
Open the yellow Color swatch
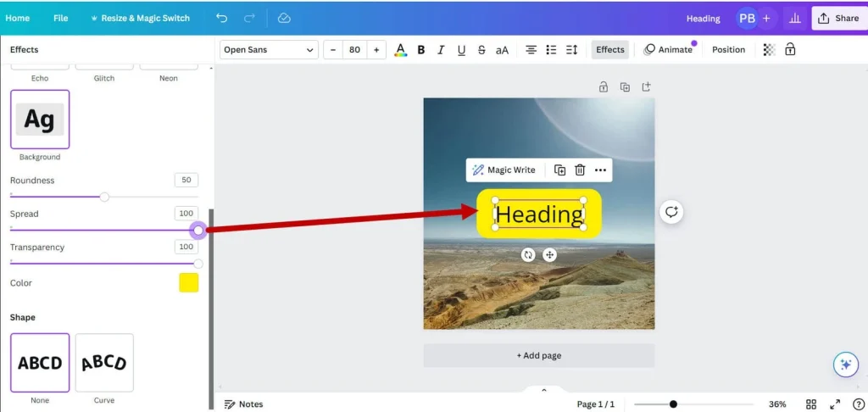coord(188,283)
